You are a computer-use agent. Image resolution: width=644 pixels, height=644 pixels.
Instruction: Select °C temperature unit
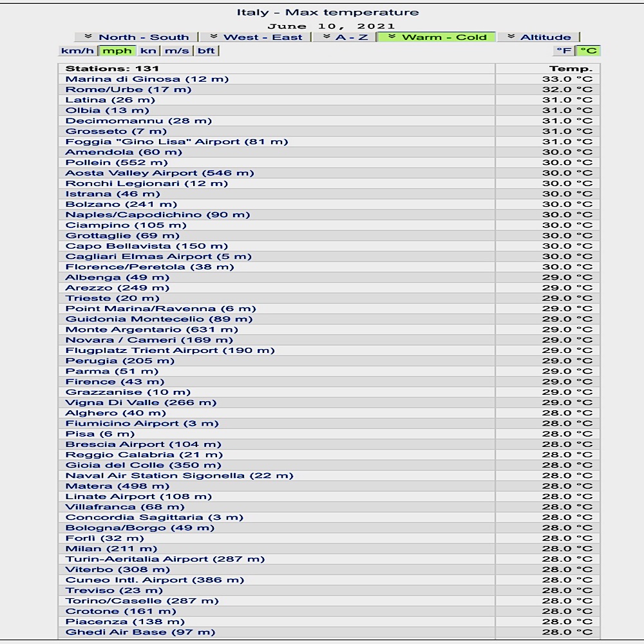[588, 51]
